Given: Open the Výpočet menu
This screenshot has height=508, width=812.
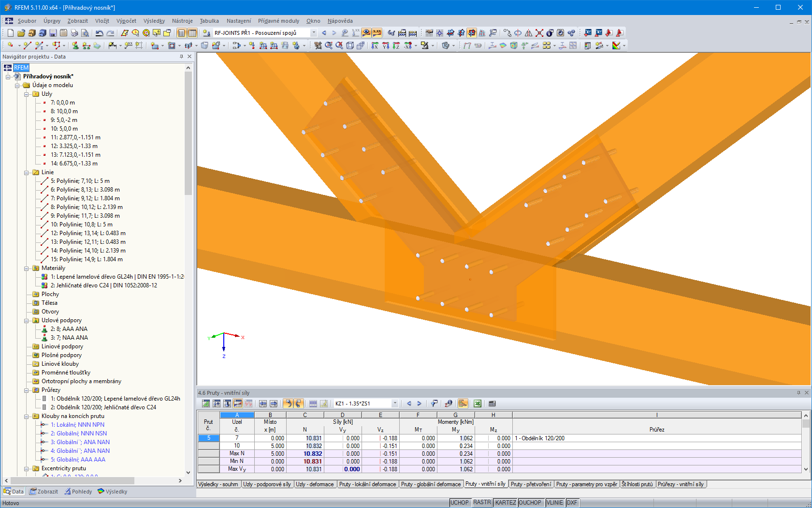Looking at the screenshot, I should (x=127, y=21).
